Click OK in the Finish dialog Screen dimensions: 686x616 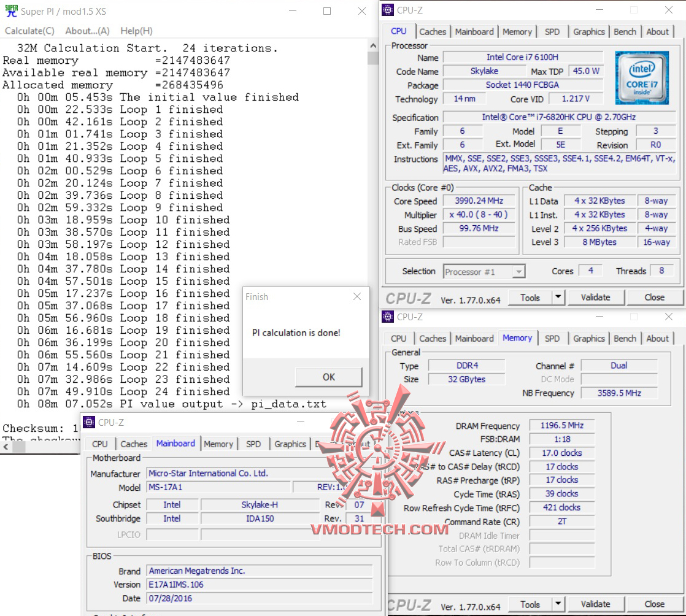point(328,377)
